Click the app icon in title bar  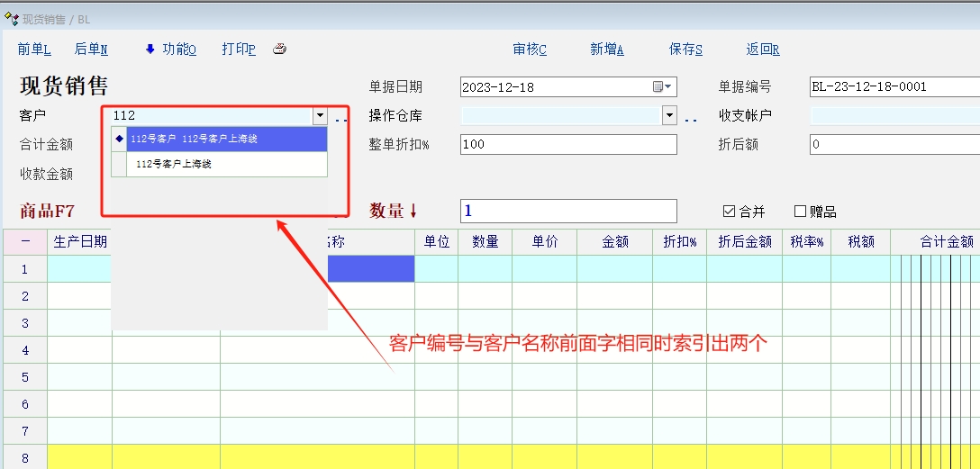12,19
